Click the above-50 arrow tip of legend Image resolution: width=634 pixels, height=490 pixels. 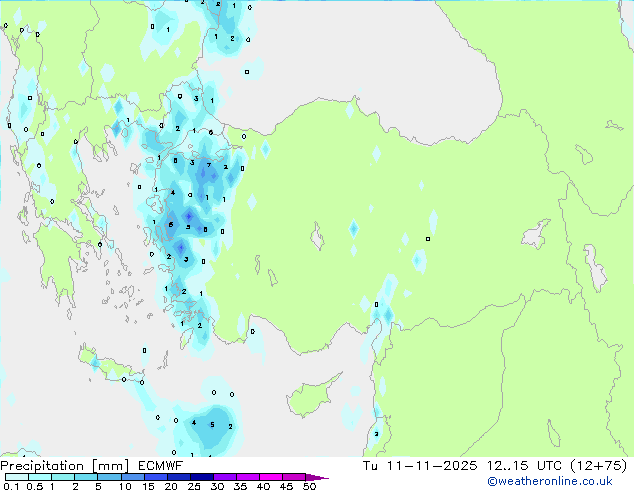pos(317,477)
